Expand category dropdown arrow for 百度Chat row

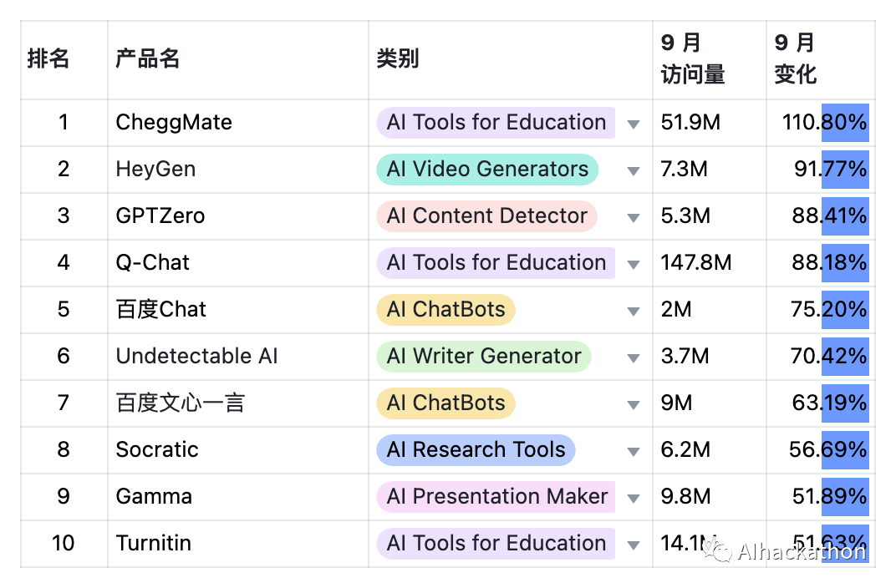click(x=633, y=312)
